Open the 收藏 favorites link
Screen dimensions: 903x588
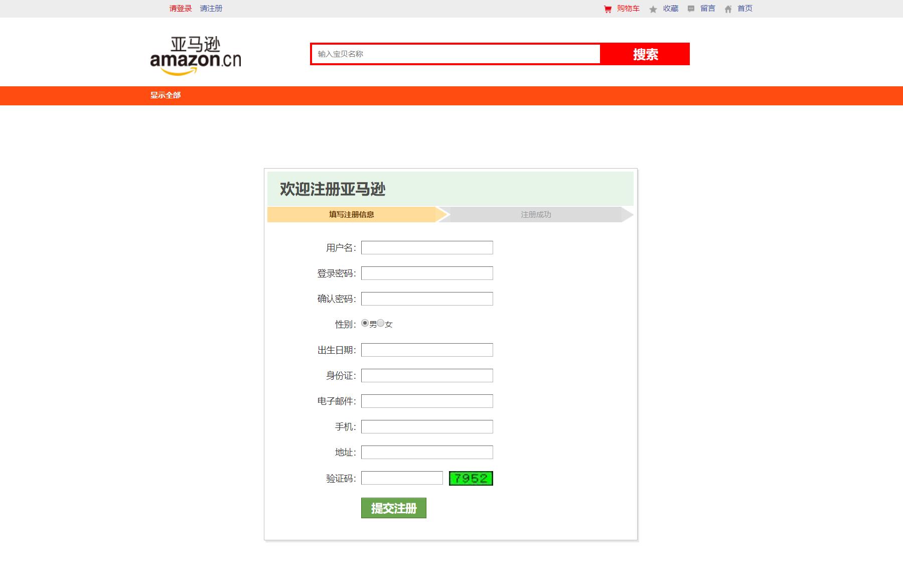point(671,9)
